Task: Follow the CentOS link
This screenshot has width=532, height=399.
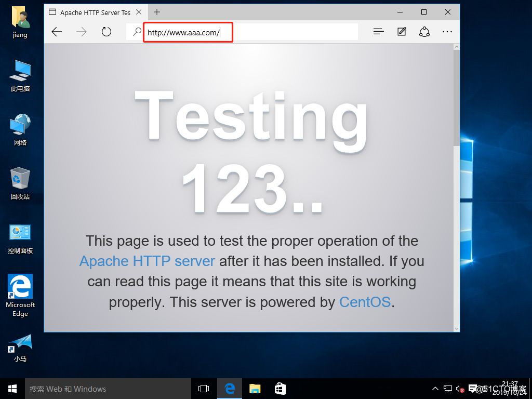Action: click(x=365, y=302)
